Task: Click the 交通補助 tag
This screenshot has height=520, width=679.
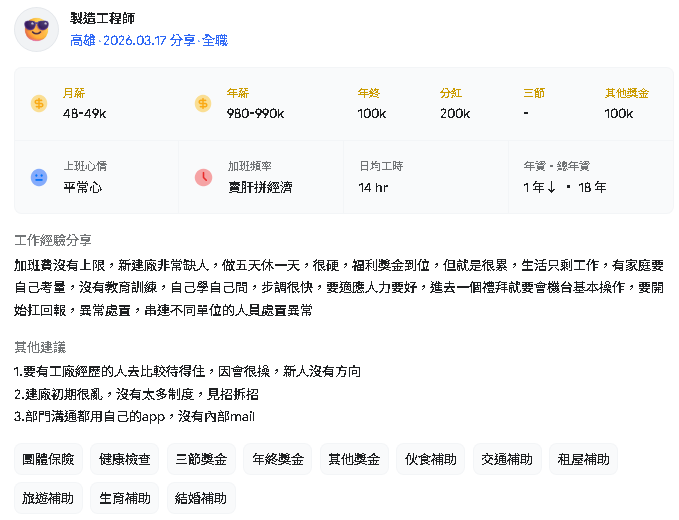Action: coord(507,459)
